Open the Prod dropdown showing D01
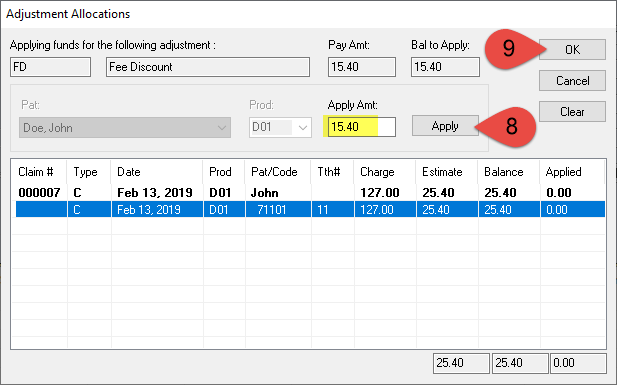The image size is (617, 385). point(280,128)
